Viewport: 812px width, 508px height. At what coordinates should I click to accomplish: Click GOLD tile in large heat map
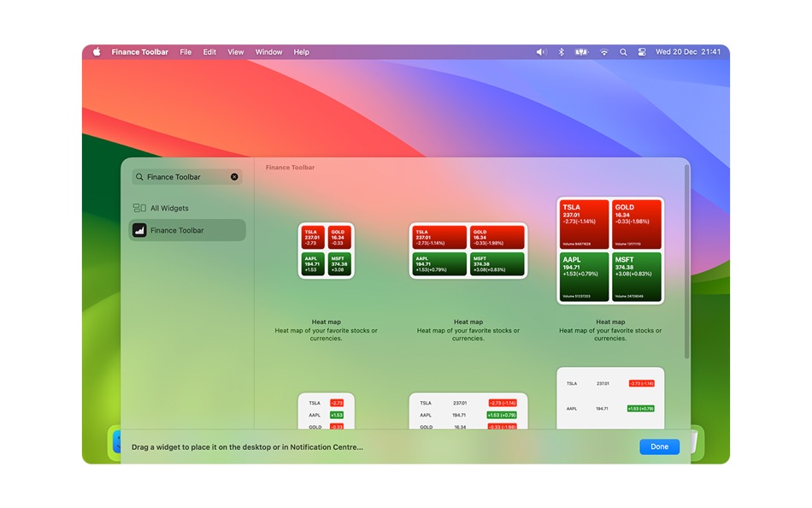pos(637,224)
